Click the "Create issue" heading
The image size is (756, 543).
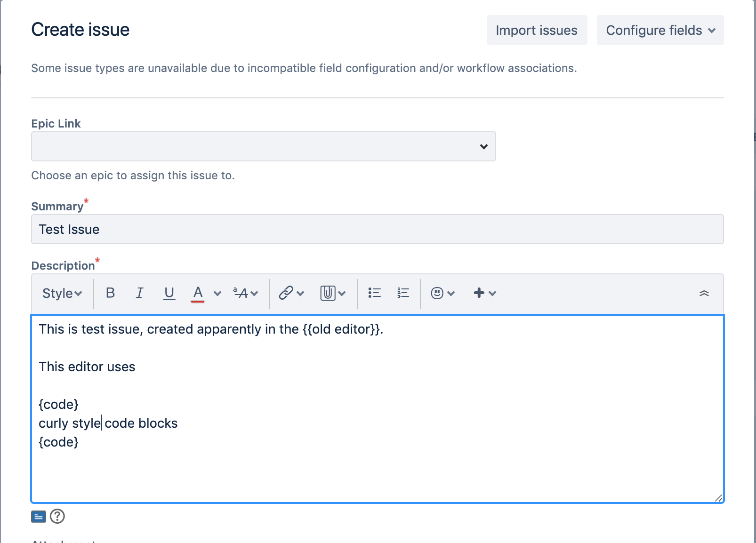[80, 30]
